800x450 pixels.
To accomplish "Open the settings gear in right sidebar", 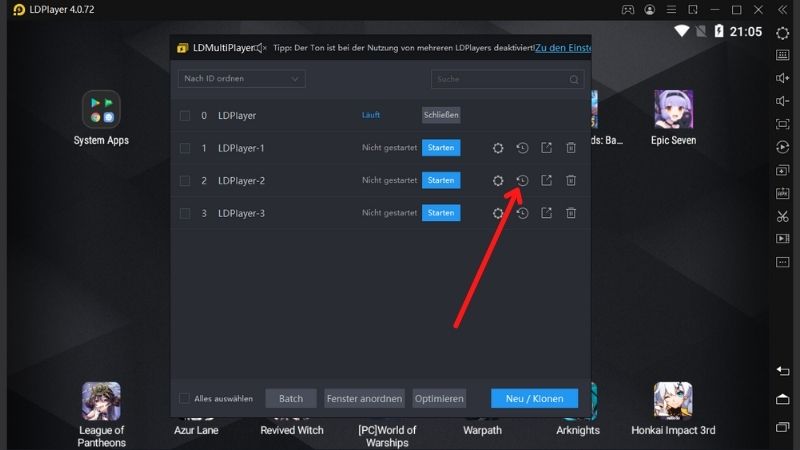I will pos(783,34).
